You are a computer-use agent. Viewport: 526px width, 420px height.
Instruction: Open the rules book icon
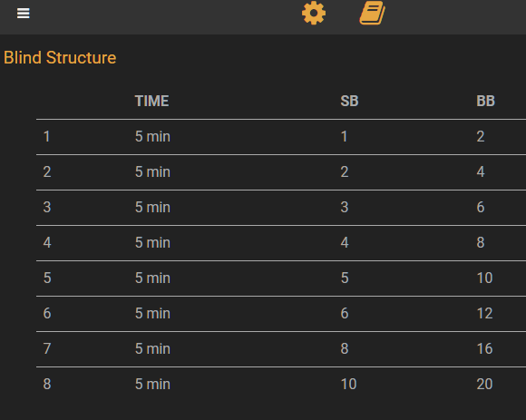point(373,13)
